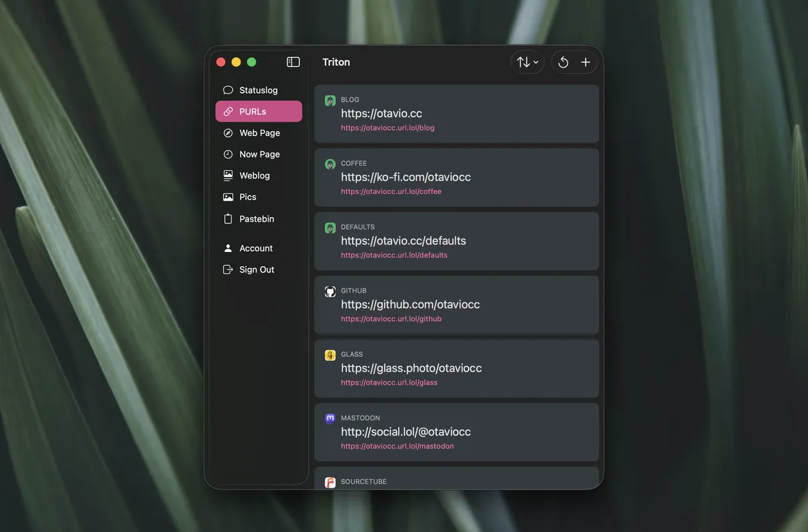The image size is (808, 532).
Task: Click the SOURCETUBE favicon icon
Action: click(x=330, y=482)
